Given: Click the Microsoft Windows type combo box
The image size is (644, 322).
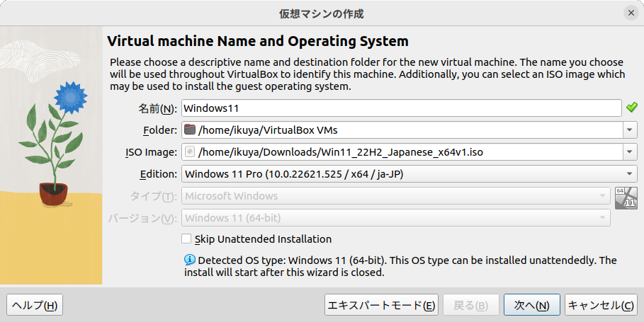Looking at the screenshot, I should pyautogui.click(x=396, y=196).
